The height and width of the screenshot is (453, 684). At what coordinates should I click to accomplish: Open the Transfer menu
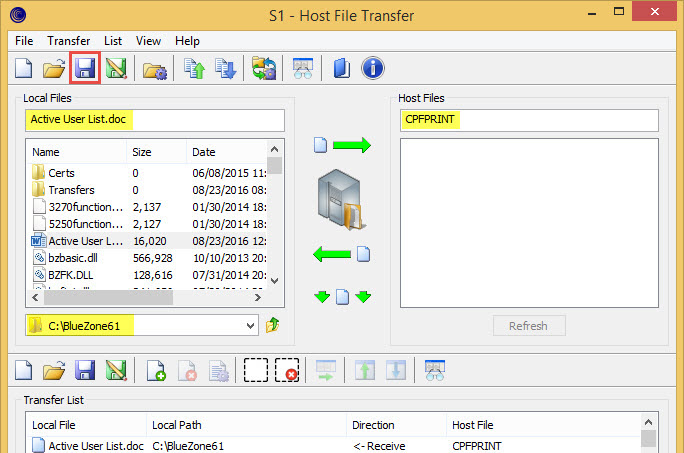point(68,41)
